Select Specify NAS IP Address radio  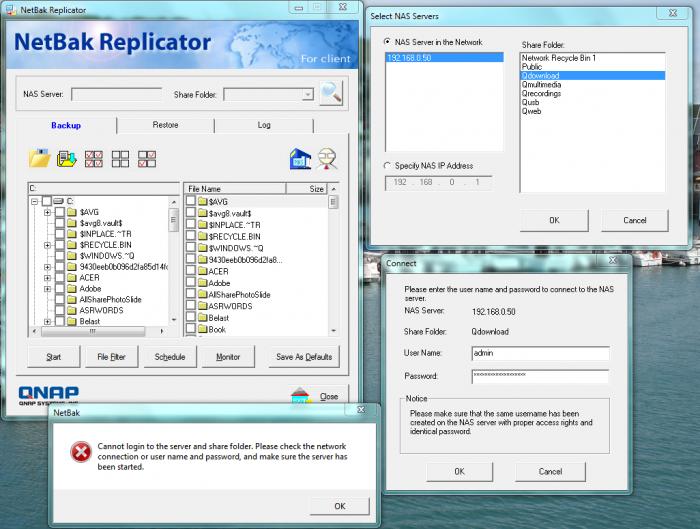click(387, 166)
